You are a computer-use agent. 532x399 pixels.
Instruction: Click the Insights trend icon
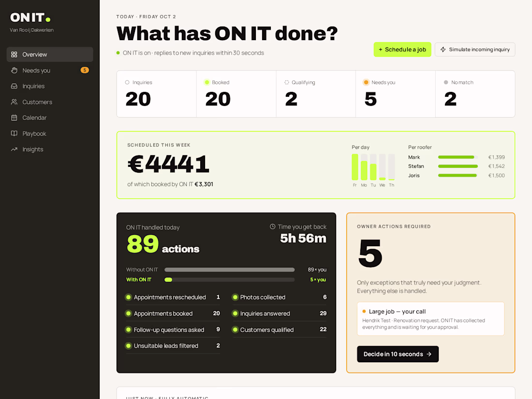pyautogui.click(x=14, y=149)
